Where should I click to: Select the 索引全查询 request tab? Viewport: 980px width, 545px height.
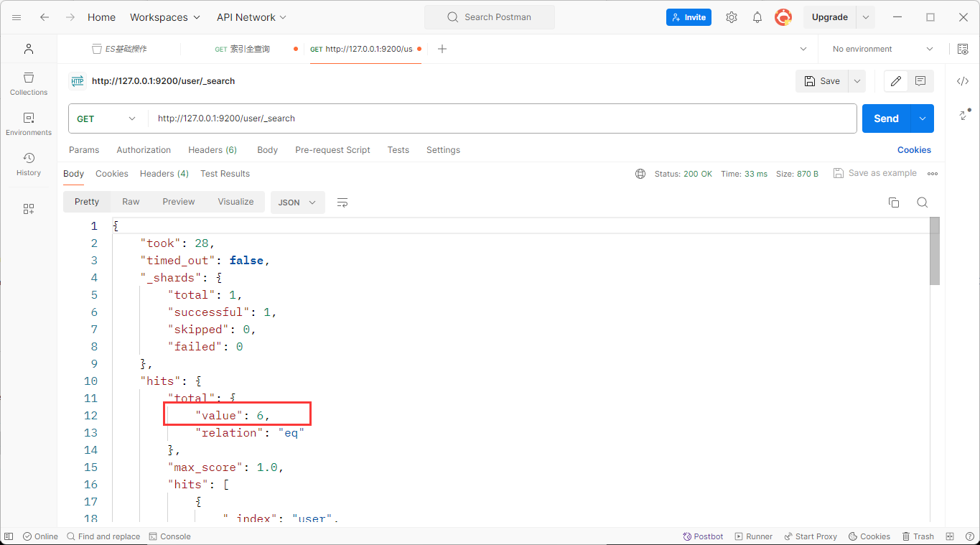click(x=242, y=49)
